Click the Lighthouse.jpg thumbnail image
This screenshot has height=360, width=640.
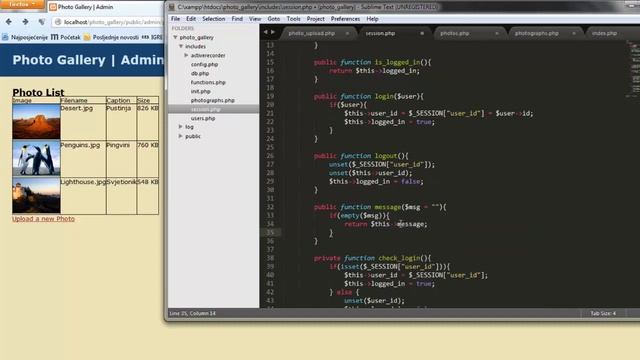pyautogui.click(x=36, y=195)
